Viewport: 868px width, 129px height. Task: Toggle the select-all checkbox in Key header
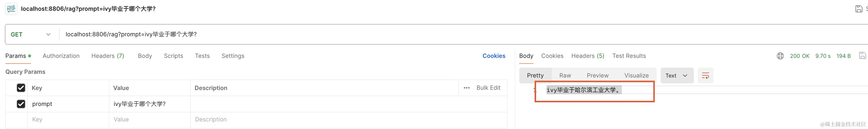coord(21,88)
